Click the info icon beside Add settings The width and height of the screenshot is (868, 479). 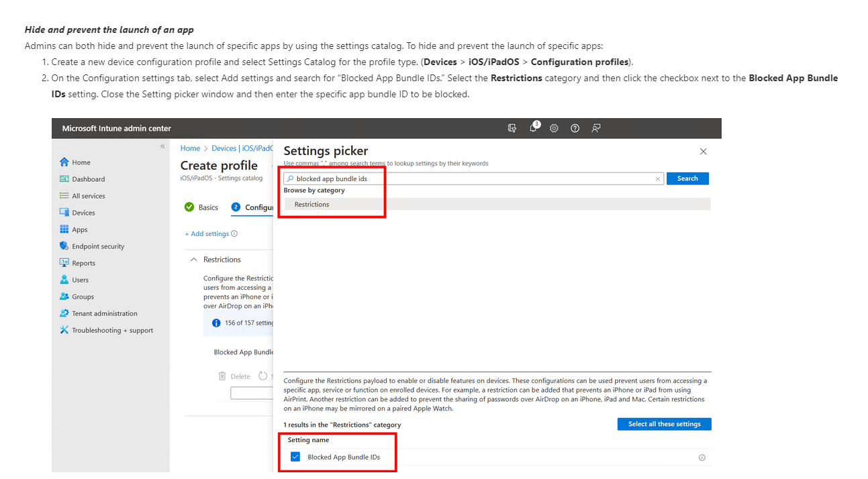(x=234, y=234)
